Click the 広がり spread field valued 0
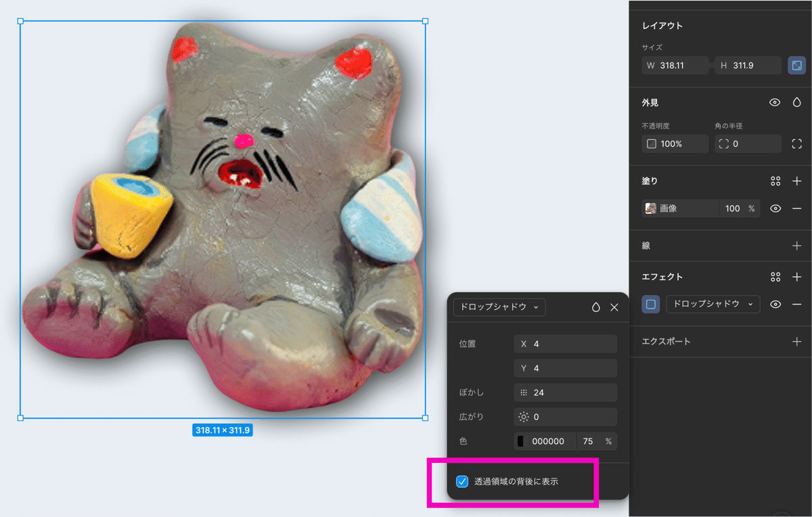This screenshot has height=517, width=812. 566,417
